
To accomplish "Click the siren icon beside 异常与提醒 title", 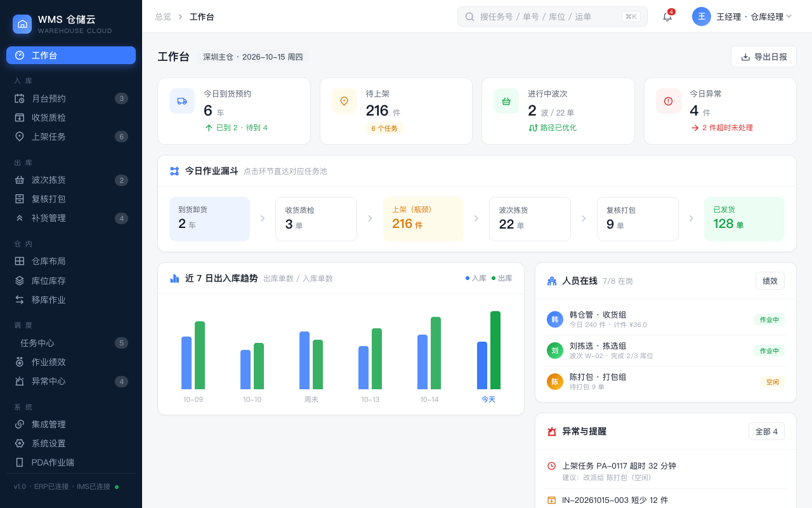I will [x=552, y=431].
